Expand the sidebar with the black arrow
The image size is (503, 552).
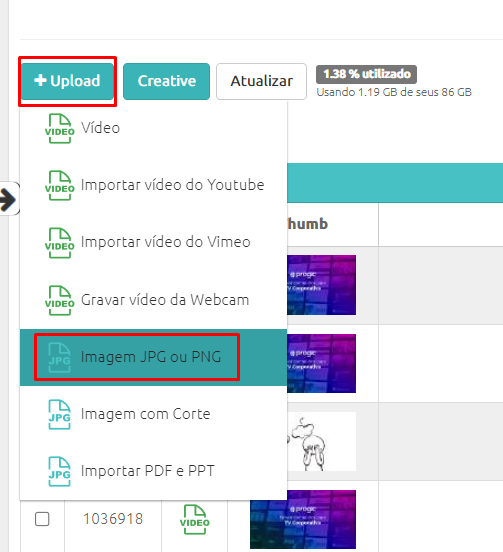click(9, 199)
